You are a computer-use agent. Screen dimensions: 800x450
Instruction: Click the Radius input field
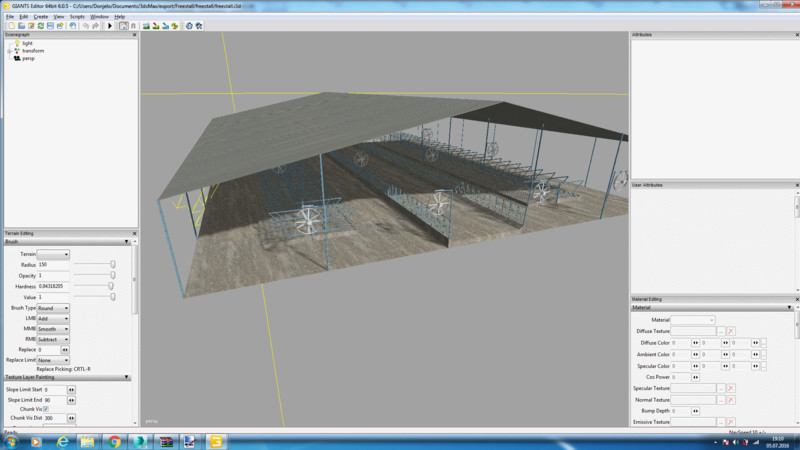(53, 264)
